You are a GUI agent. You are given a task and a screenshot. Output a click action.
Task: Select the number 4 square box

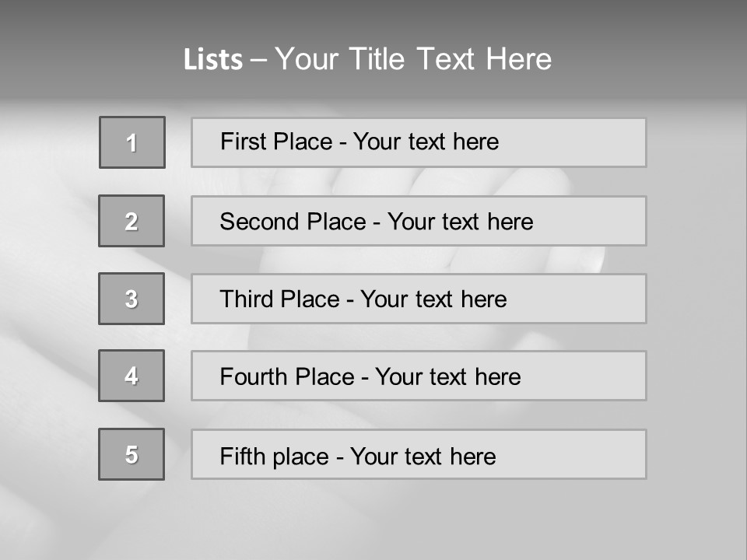click(132, 376)
